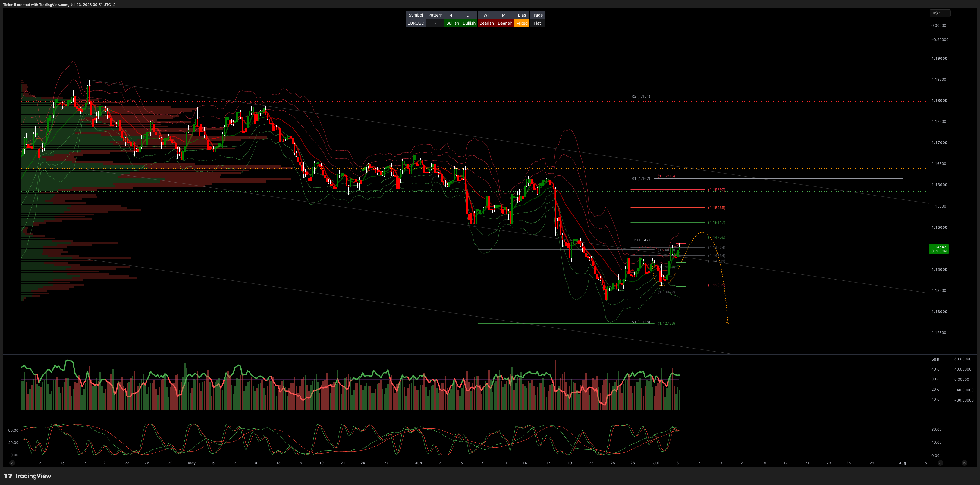Click the 10K volume axis label
This screenshot has width=980, height=485.
click(935, 399)
